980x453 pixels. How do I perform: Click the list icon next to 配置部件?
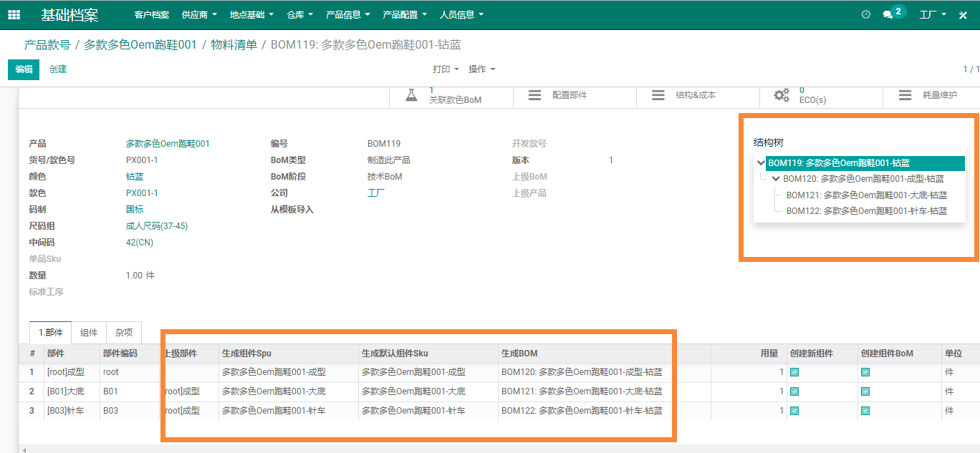pyautogui.click(x=534, y=95)
